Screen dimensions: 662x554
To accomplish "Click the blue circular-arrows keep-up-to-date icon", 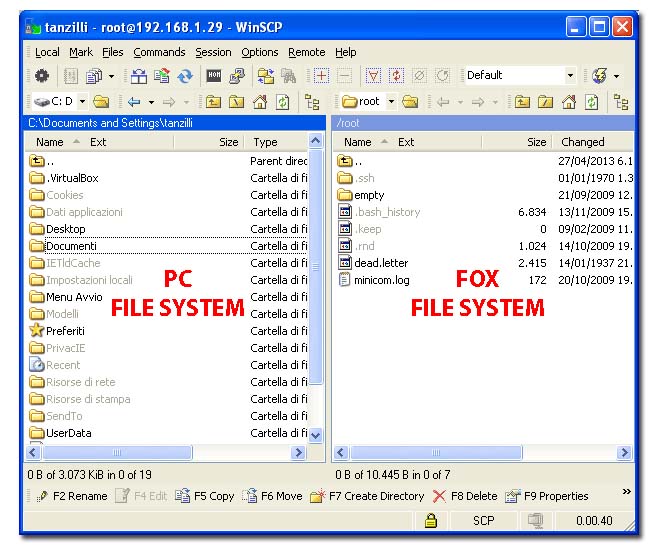I will 185,76.
